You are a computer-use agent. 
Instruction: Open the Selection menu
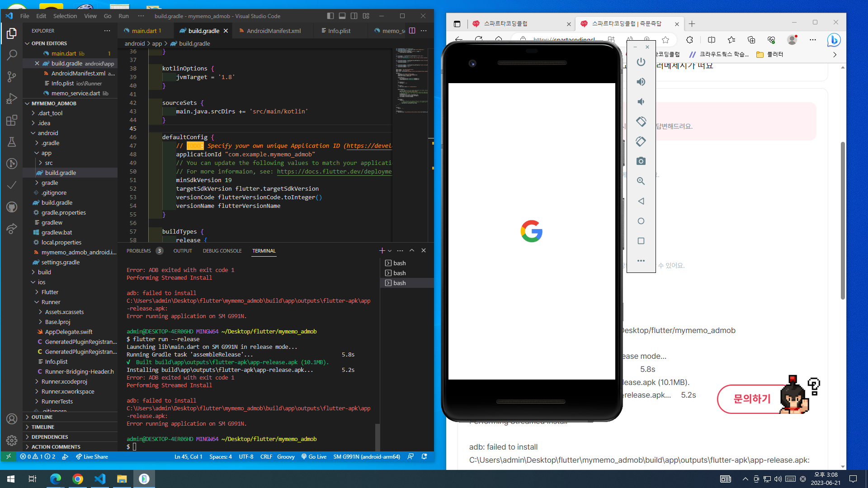point(65,16)
